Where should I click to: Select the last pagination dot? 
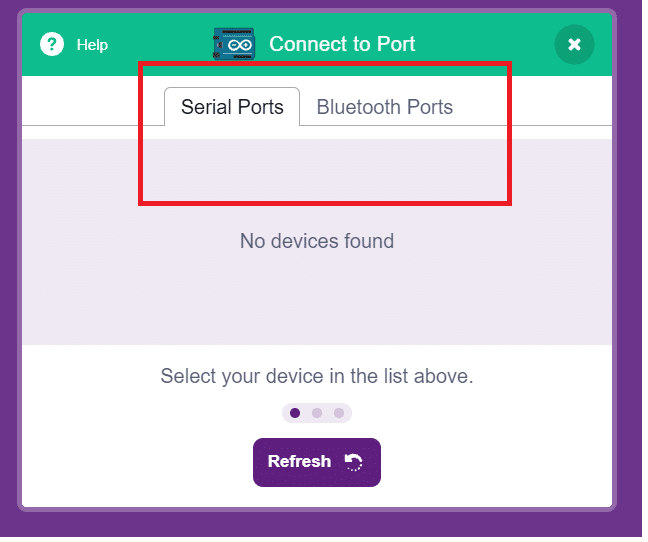click(339, 413)
